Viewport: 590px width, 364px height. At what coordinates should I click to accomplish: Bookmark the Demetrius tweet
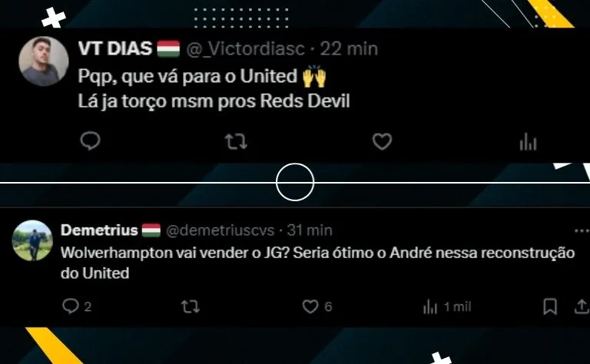(x=550, y=306)
